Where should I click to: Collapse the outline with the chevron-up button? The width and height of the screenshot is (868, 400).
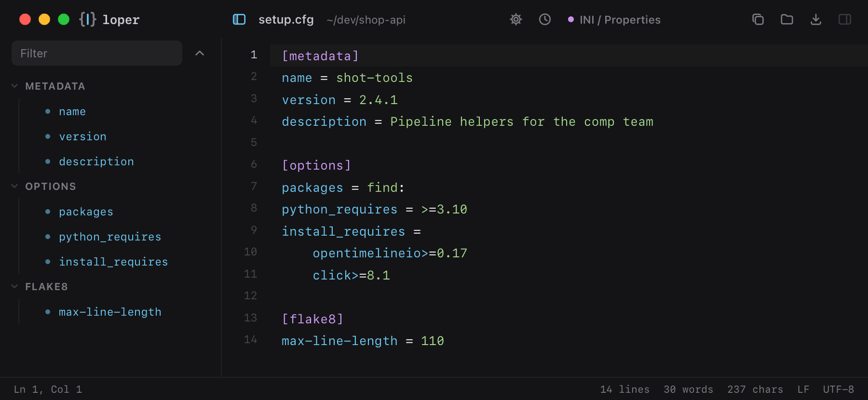(200, 53)
